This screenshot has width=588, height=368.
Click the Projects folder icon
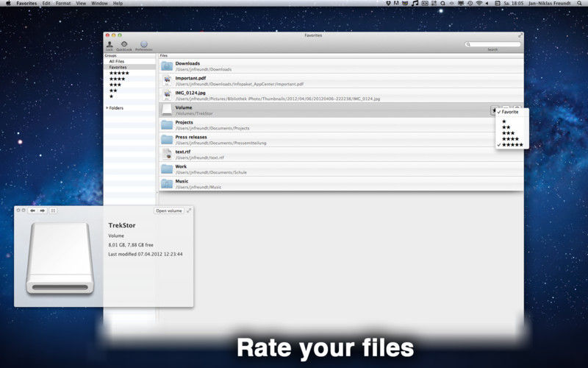(167, 124)
